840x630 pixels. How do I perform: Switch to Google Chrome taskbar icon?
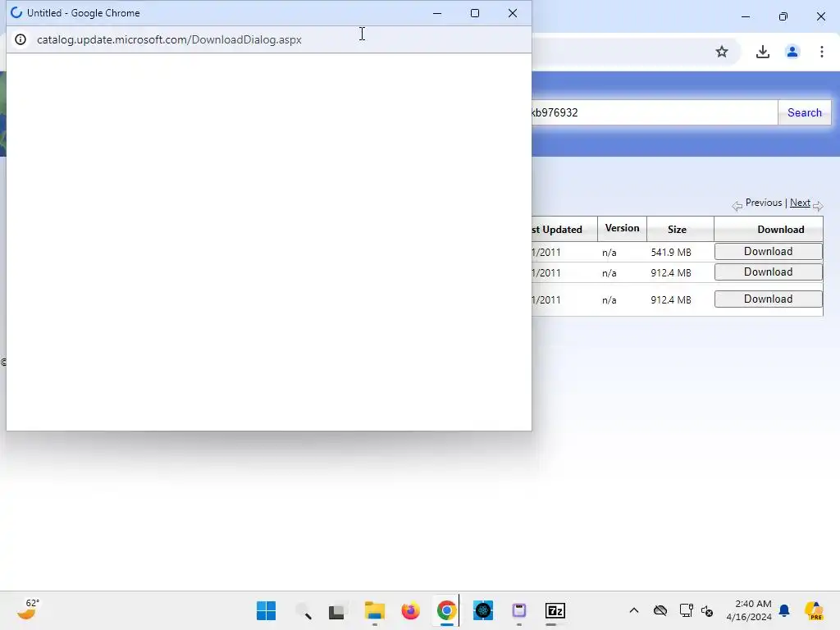click(446, 610)
